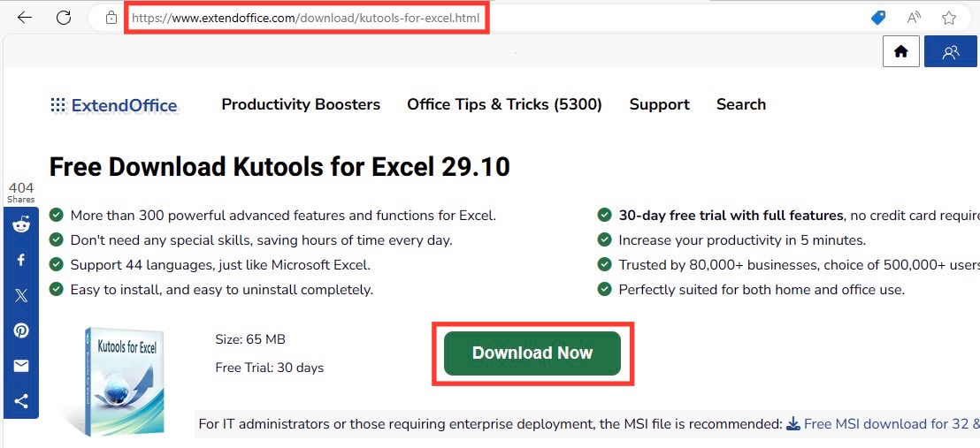Screen dimensions: 980x448
Task: Click 'Easy to install, and easy to uninstall' line
Action: point(222,290)
